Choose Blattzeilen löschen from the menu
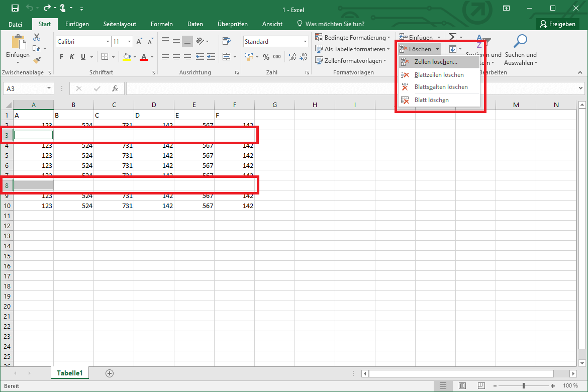 click(x=439, y=75)
